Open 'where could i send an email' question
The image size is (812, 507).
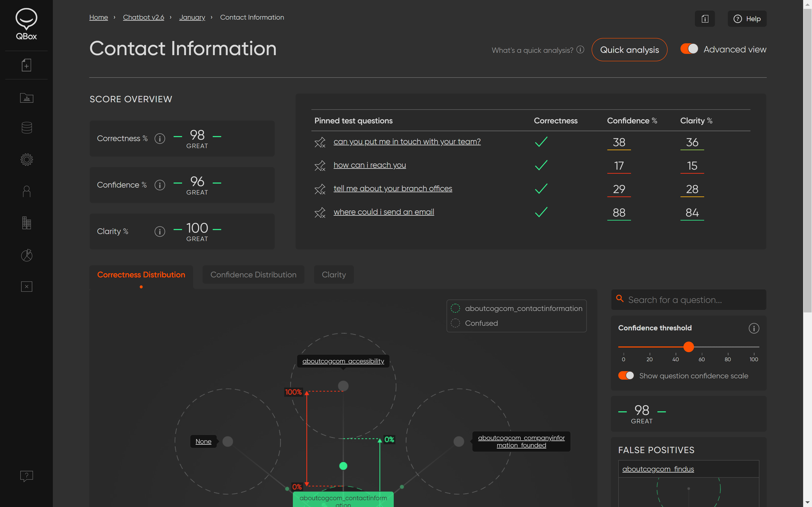[x=384, y=212]
